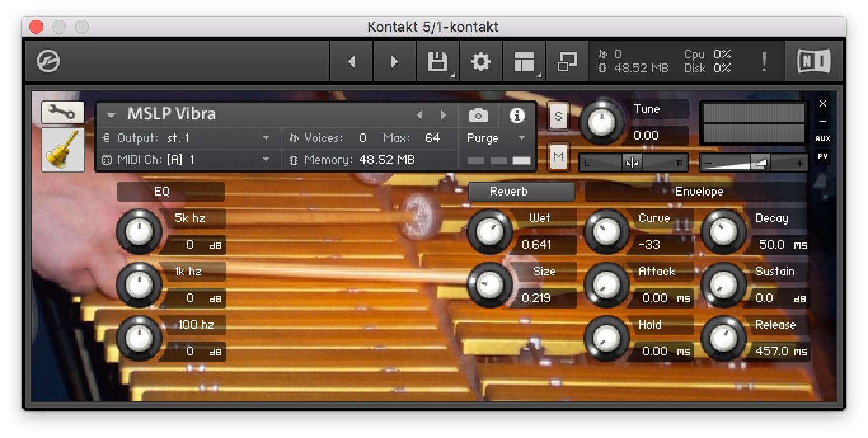The image size is (868, 438).
Task: Click the minimized view windows icon
Action: point(567,62)
